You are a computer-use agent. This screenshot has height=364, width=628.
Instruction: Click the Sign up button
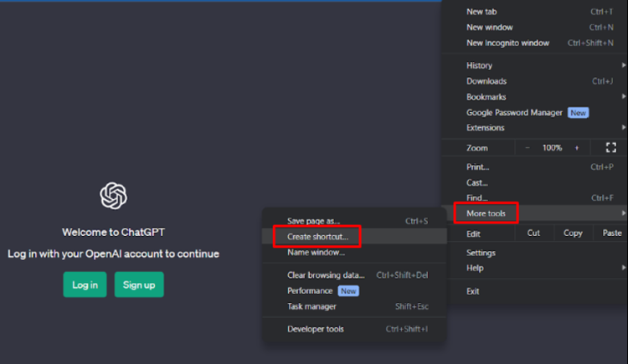click(139, 285)
